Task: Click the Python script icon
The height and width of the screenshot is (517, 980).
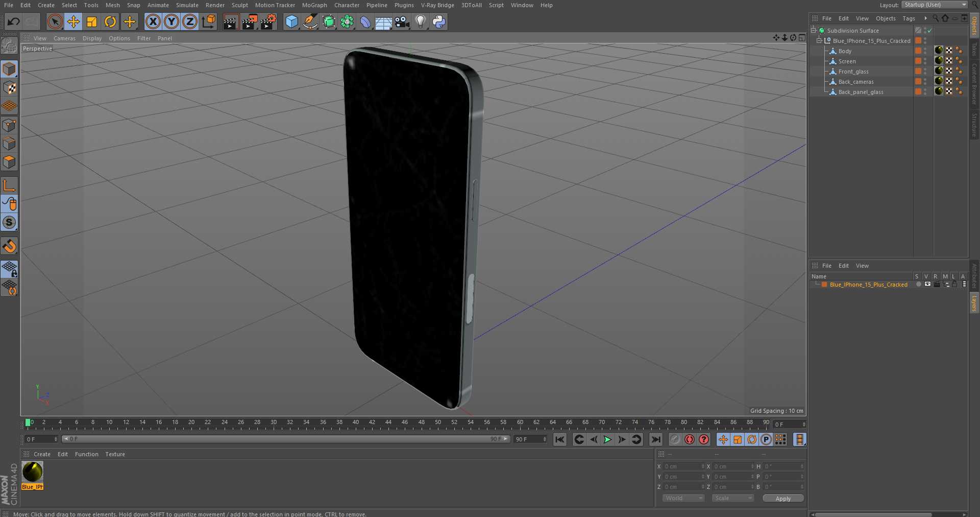Action: click(x=439, y=21)
